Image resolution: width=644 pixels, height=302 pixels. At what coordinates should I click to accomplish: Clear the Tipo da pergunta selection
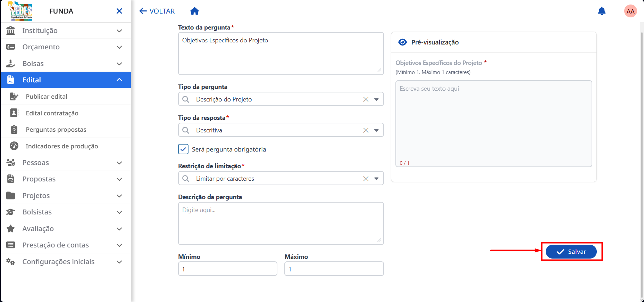click(x=366, y=99)
